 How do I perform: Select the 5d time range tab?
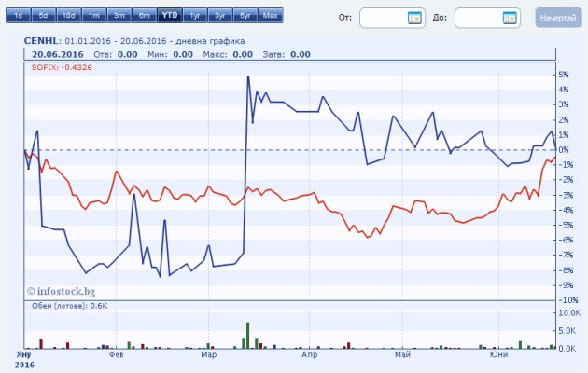(x=44, y=16)
